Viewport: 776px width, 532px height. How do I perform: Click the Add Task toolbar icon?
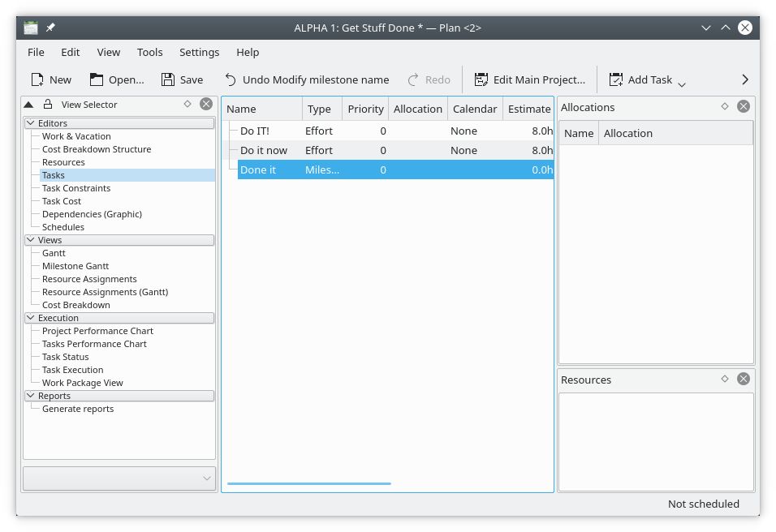[616, 79]
